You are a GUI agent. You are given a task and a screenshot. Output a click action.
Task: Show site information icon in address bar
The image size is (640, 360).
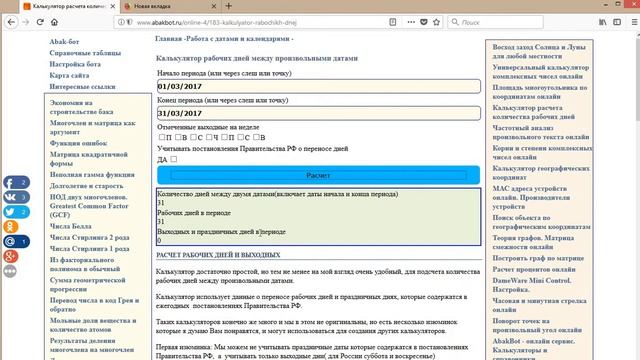(x=121, y=22)
